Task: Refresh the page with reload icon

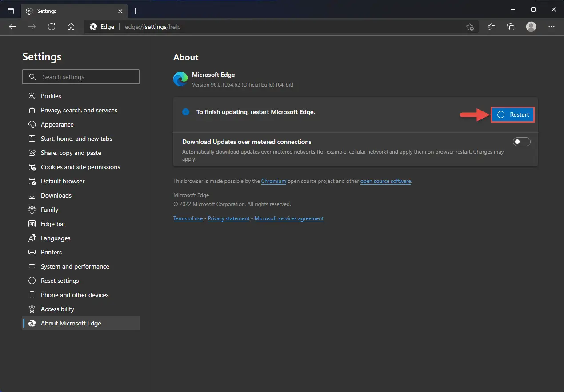Action: tap(52, 27)
